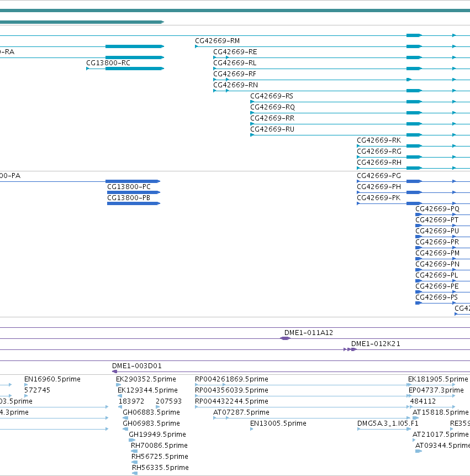The image size is (470, 476).
Task: Select transcript CG13800-RC label
Action: pos(108,63)
